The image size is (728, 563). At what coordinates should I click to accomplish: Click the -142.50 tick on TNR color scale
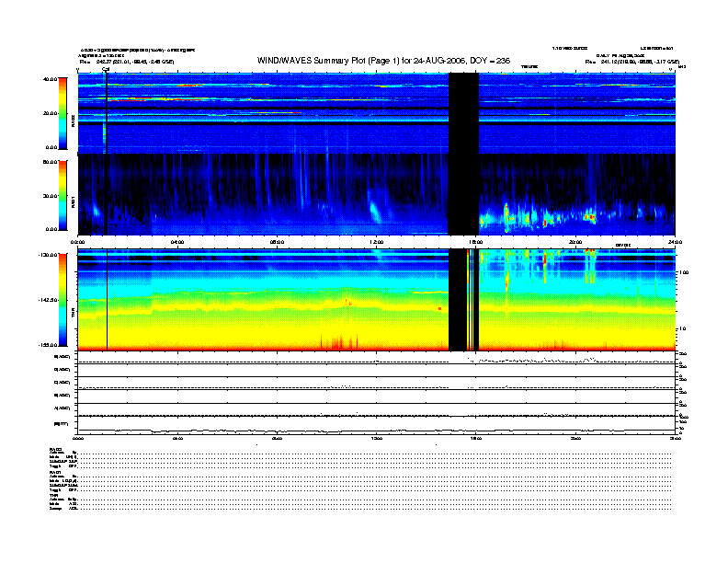(x=48, y=300)
